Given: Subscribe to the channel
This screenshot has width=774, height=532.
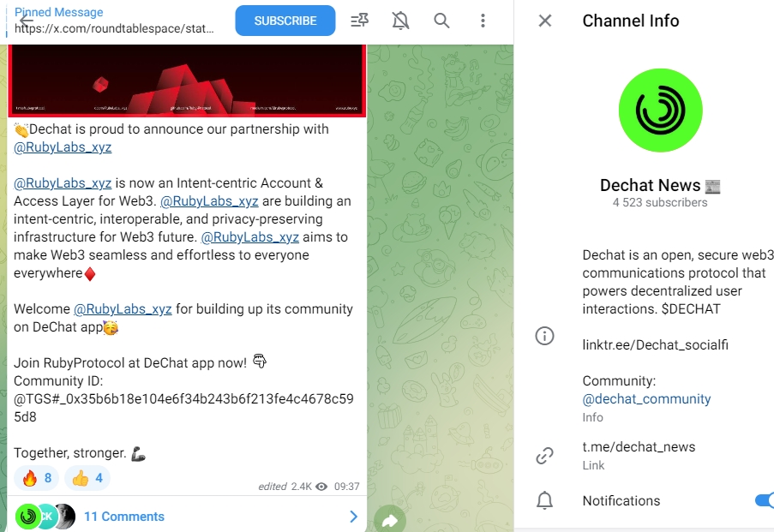Looking at the screenshot, I should tap(285, 21).
